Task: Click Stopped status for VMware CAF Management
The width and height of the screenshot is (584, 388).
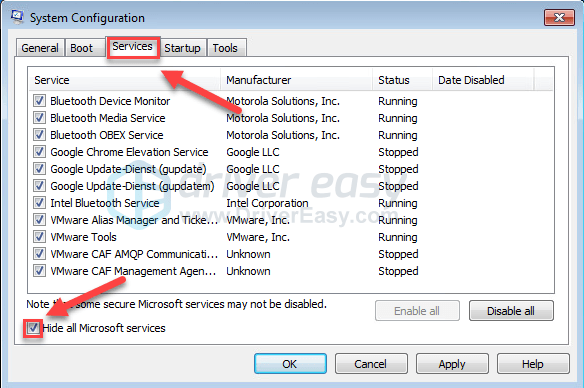Action: [x=398, y=271]
